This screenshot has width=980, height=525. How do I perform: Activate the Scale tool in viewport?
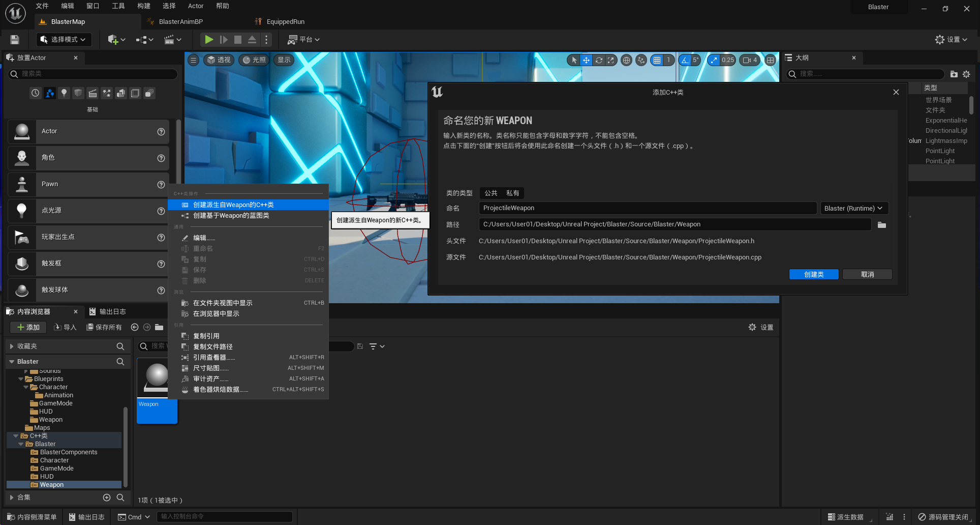coord(611,60)
